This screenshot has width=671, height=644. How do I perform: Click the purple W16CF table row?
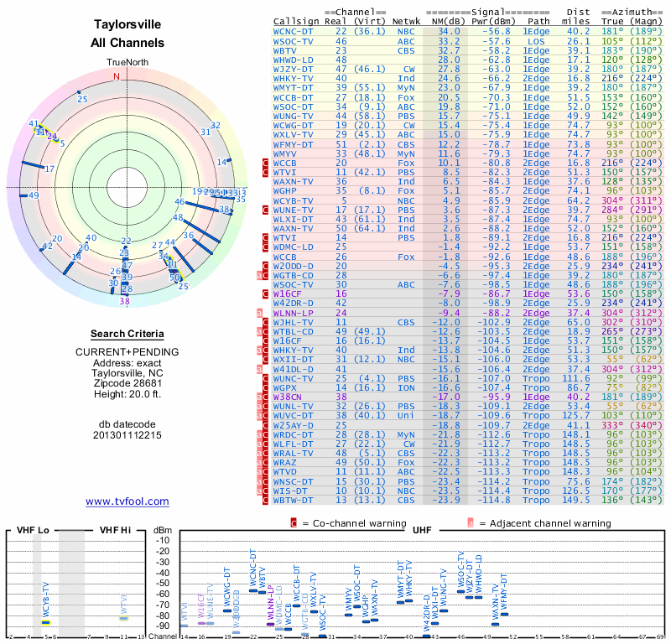468,294
